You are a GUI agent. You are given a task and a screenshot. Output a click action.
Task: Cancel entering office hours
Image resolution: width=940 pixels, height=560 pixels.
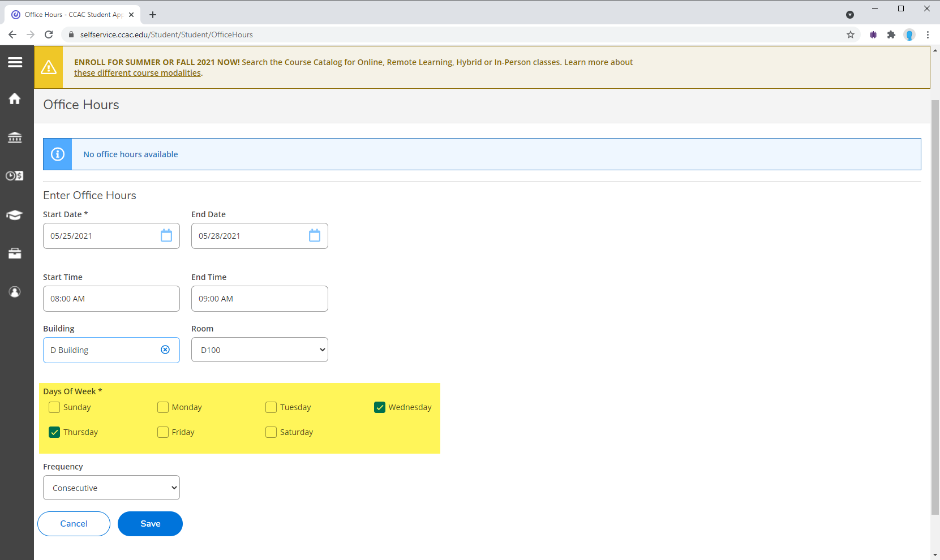(74, 524)
